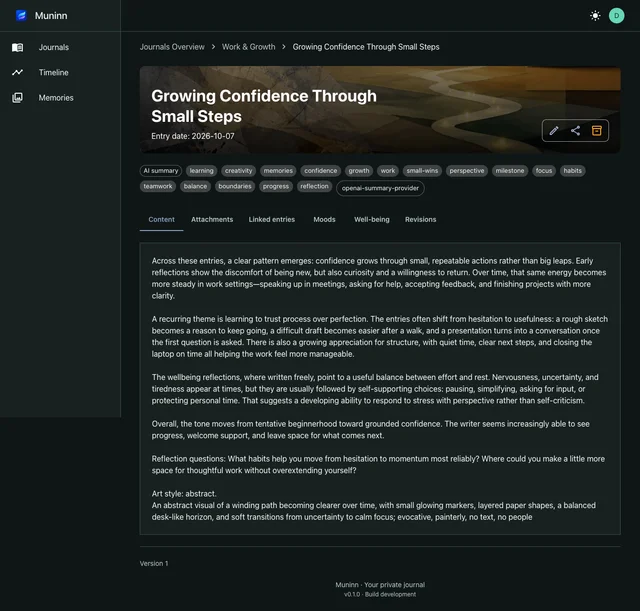The height and width of the screenshot is (611, 640).
Task: Open Journals from the sidebar
Action: tap(60, 47)
